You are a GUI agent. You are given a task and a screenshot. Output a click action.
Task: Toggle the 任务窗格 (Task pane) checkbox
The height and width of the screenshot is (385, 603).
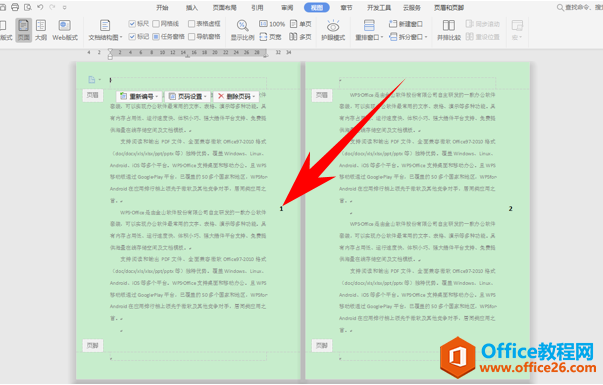[x=168, y=37]
